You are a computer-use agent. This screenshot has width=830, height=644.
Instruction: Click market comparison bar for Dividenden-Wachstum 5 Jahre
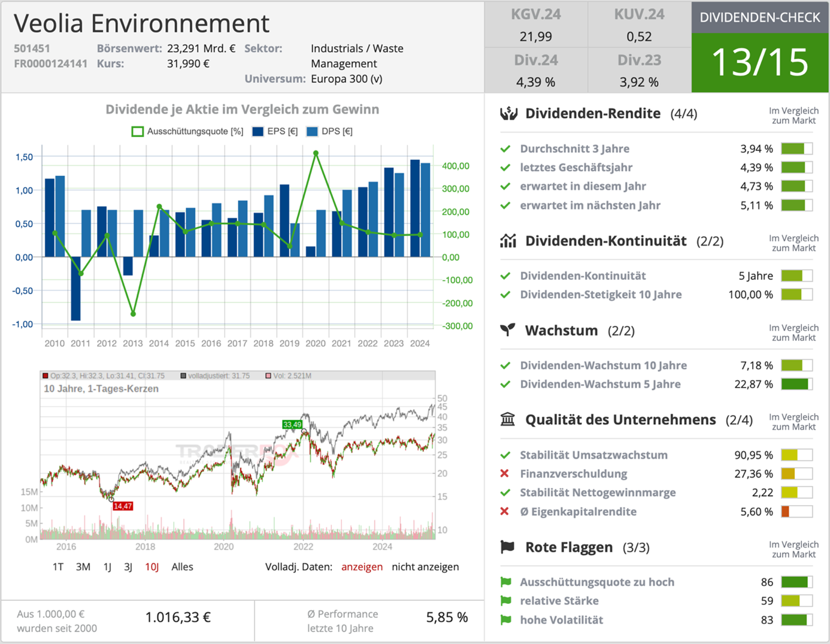pos(797,384)
